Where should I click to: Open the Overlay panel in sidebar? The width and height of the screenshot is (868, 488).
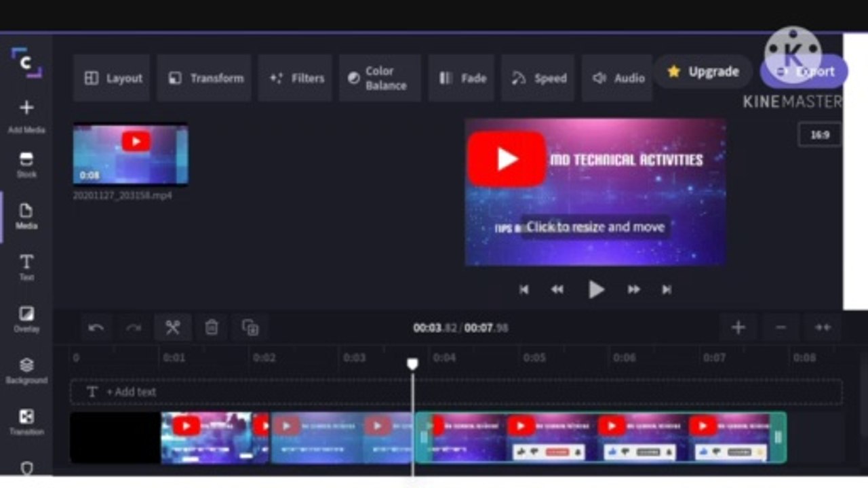(x=26, y=319)
